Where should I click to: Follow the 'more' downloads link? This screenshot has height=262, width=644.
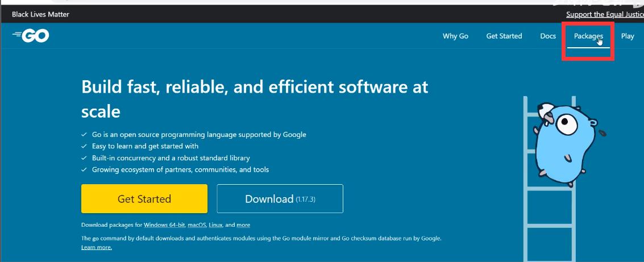[243, 225]
